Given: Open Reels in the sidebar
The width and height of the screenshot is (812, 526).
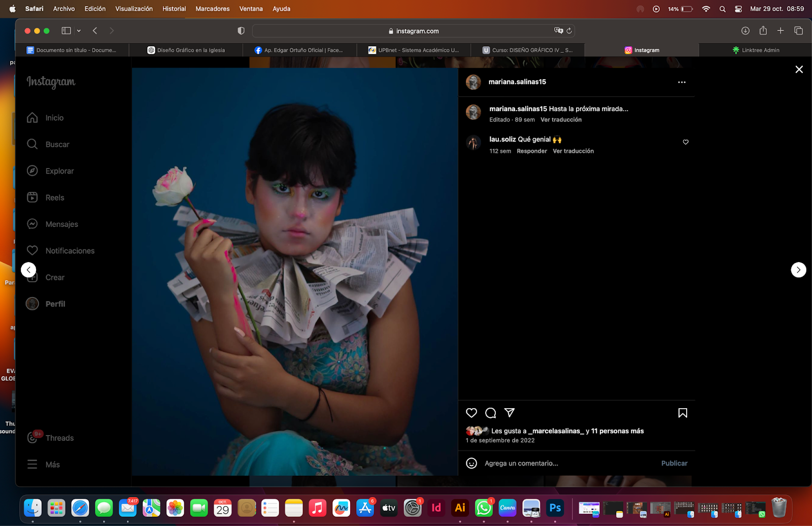Looking at the screenshot, I should (46, 198).
